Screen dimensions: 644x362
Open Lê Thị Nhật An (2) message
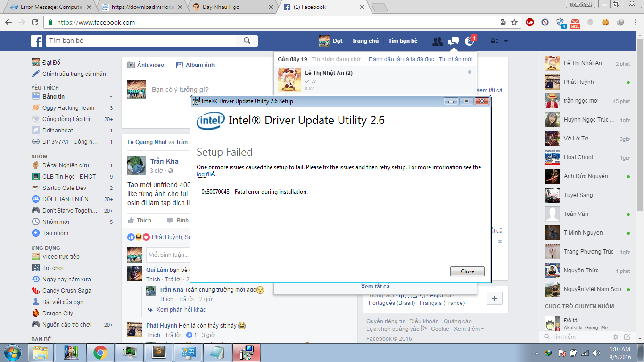pos(375,80)
